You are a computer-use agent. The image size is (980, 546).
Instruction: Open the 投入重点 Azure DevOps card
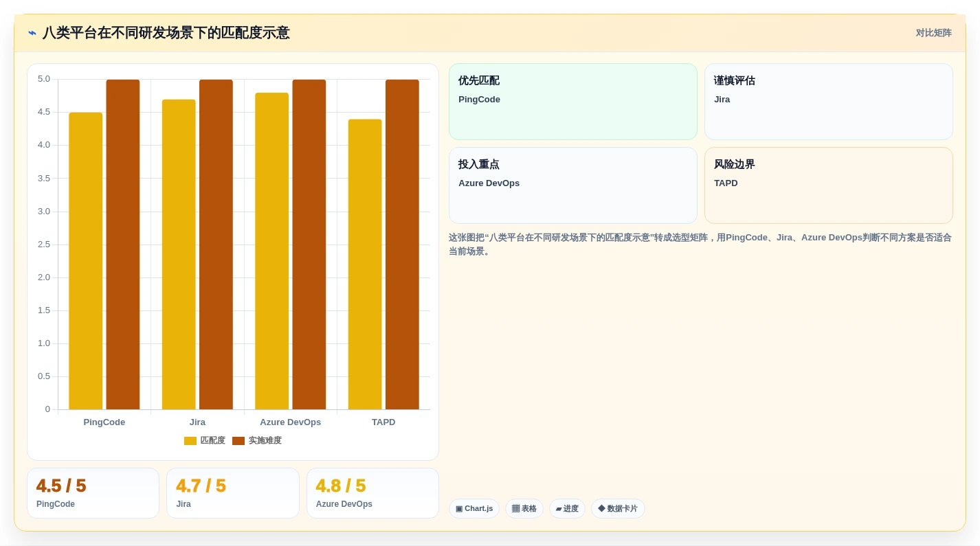tap(573, 185)
